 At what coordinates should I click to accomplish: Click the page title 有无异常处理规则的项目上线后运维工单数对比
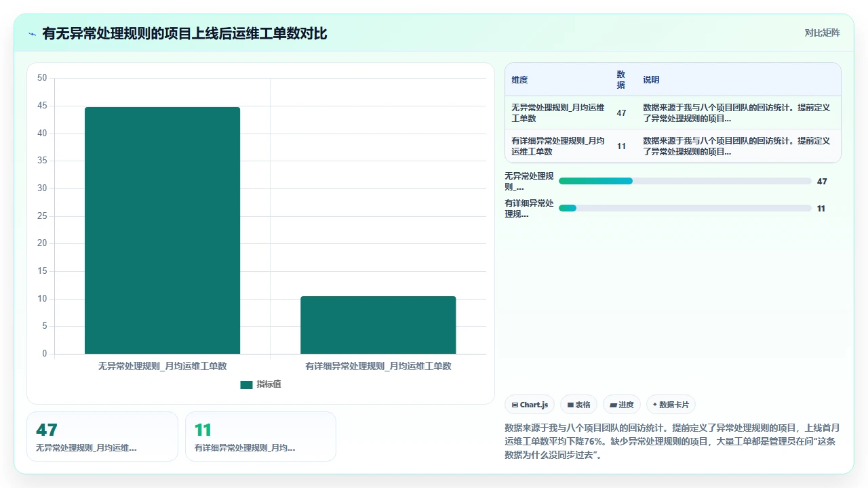point(184,33)
